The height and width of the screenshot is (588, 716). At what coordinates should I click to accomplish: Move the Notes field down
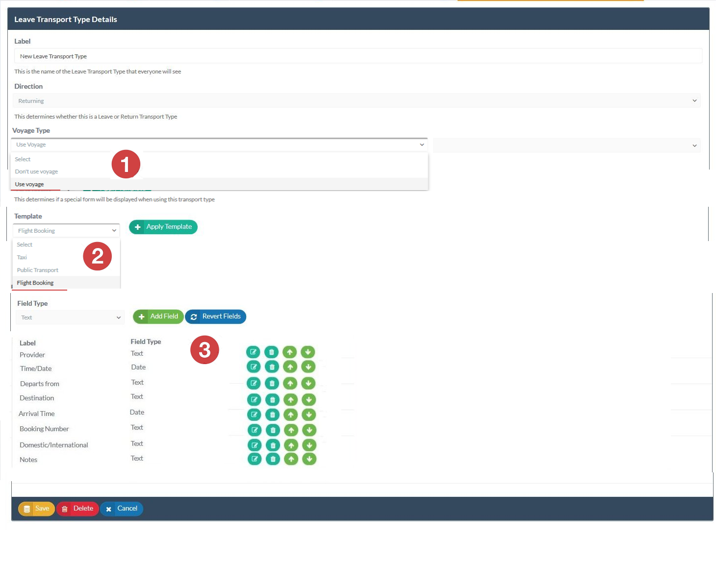pyautogui.click(x=309, y=459)
